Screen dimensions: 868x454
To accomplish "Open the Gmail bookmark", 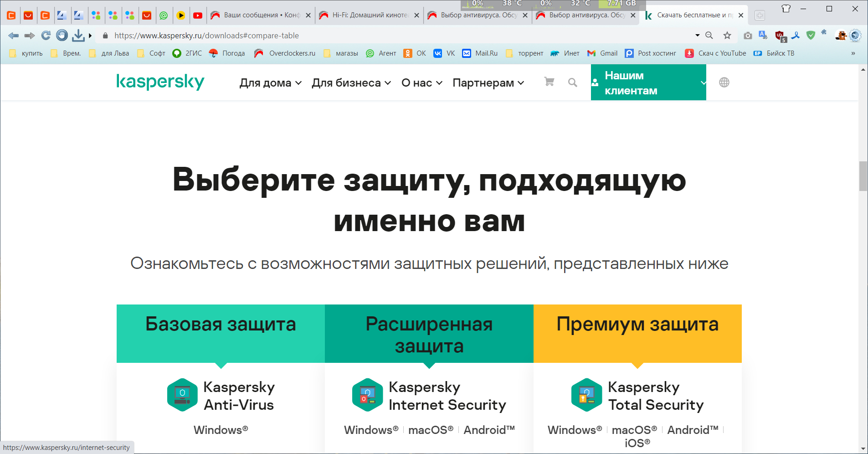I will (602, 53).
